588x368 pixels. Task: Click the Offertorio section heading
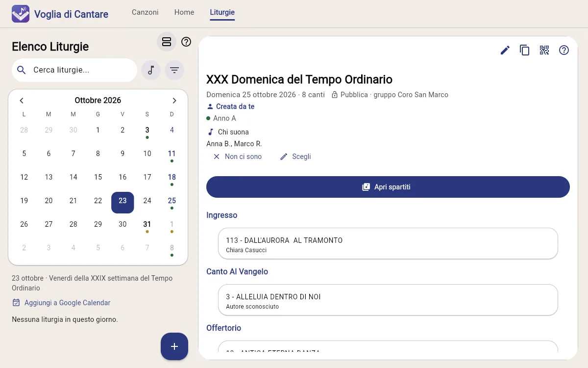[x=224, y=328]
